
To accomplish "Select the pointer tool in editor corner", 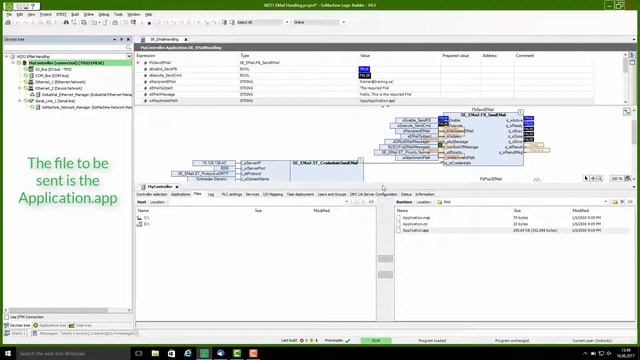I will click(x=586, y=179).
